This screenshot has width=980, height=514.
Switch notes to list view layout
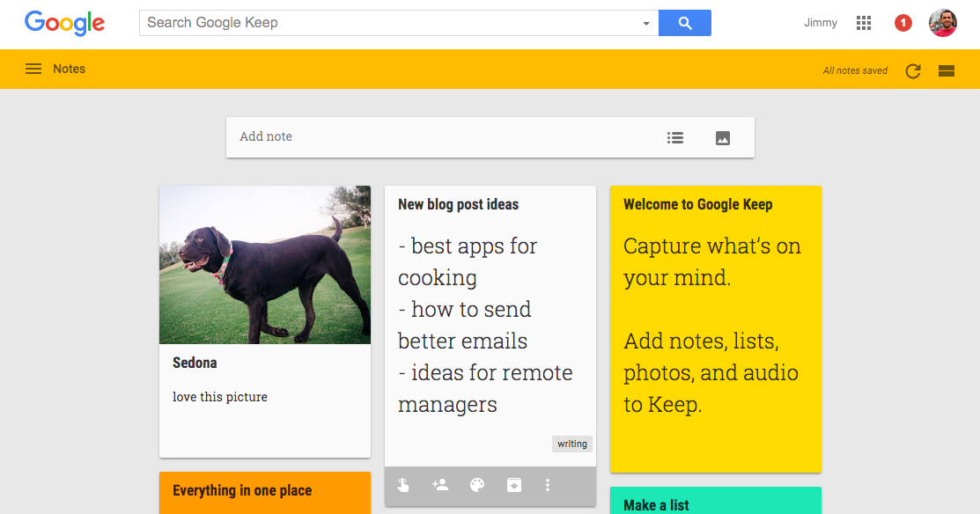coord(946,70)
